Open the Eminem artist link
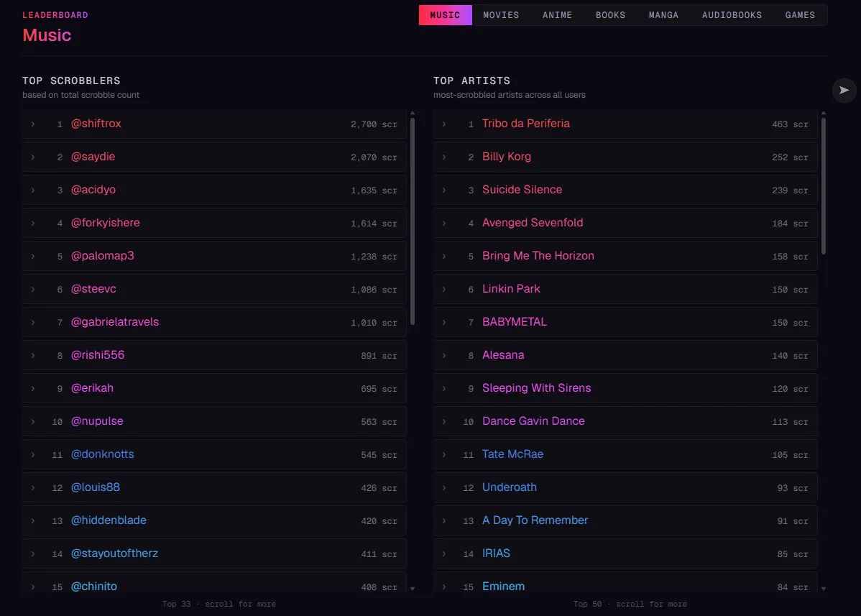 (504, 586)
